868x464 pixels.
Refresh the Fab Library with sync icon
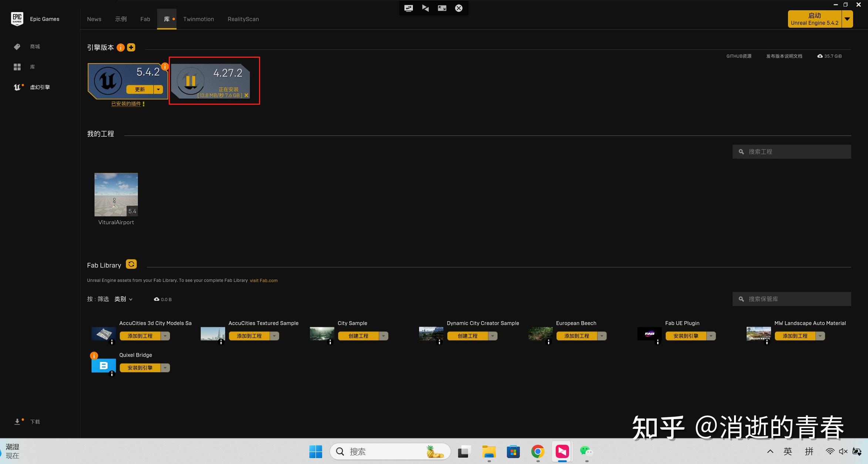coord(131,264)
